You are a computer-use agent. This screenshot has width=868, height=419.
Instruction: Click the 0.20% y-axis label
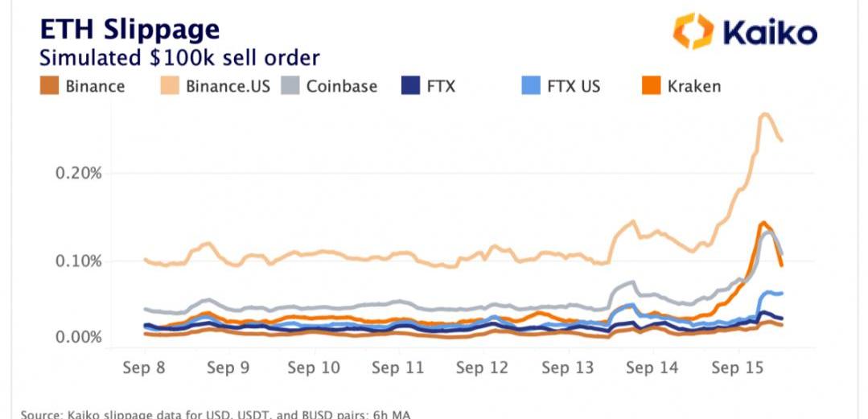(79, 173)
